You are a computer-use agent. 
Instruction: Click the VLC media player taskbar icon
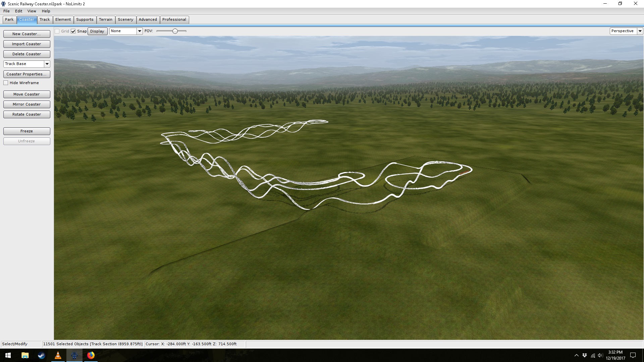click(x=58, y=355)
